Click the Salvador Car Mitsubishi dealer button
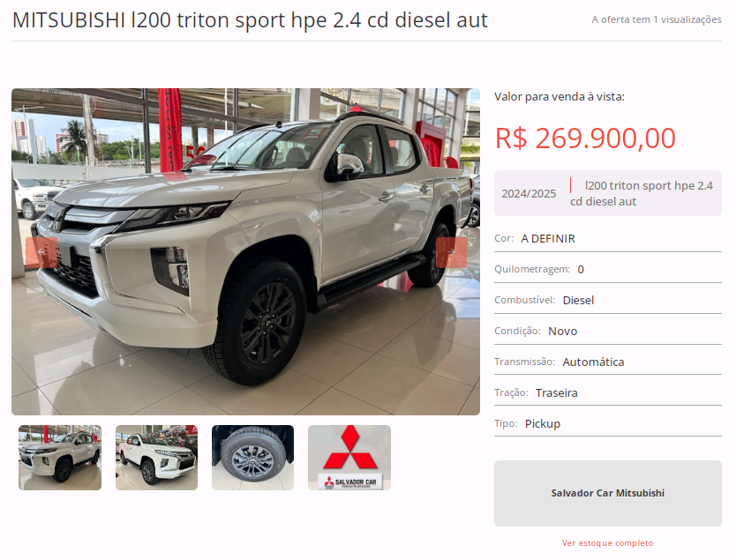This screenshot has width=736, height=560. tap(608, 493)
